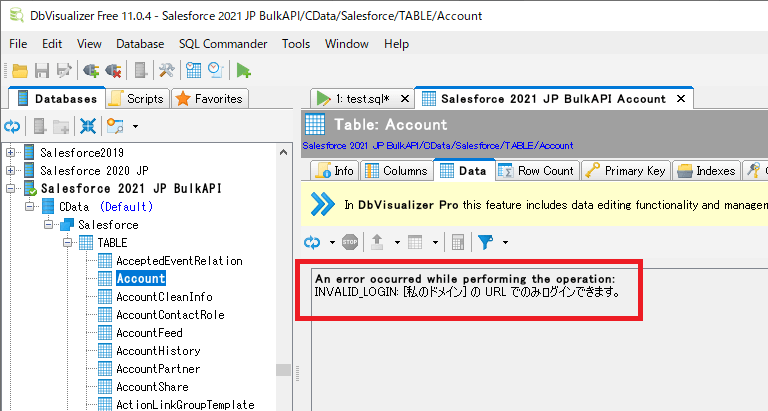Open the dropdown arrow beside the grid view icon

(x=435, y=242)
